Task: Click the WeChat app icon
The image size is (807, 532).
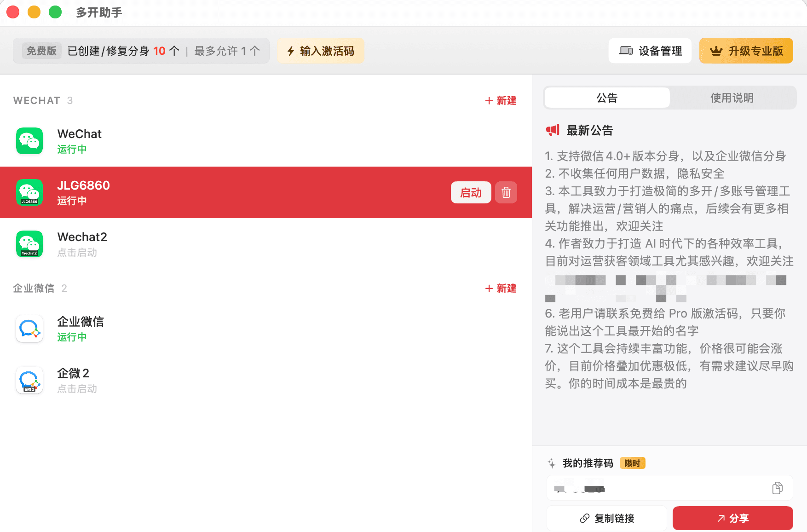Action: pyautogui.click(x=29, y=141)
